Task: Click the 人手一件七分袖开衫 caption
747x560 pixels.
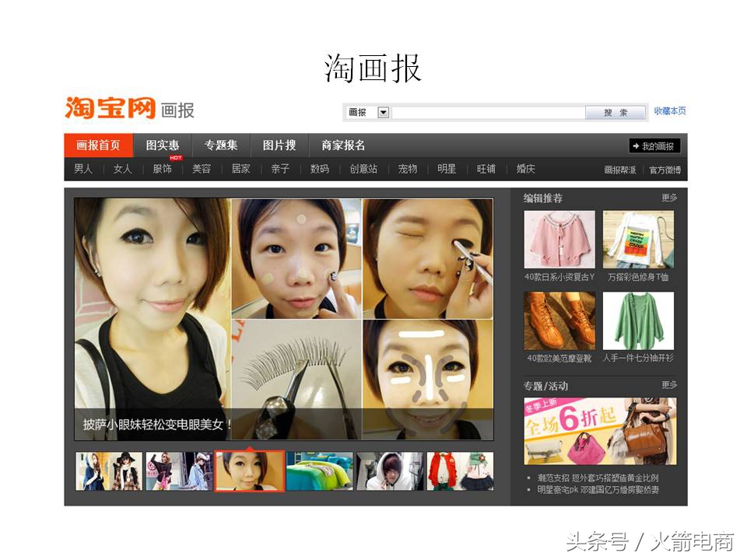Action: (x=638, y=358)
